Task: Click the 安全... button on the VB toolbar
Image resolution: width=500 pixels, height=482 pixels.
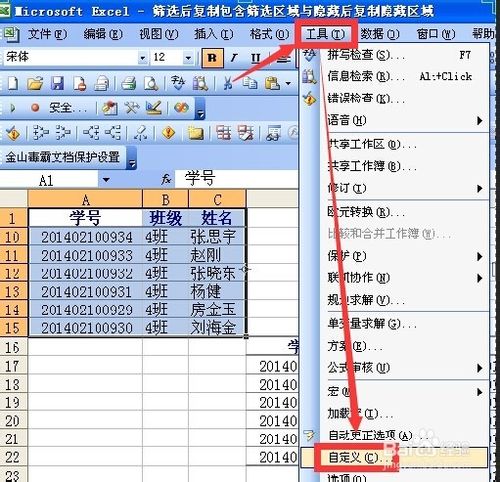Action: [68, 108]
